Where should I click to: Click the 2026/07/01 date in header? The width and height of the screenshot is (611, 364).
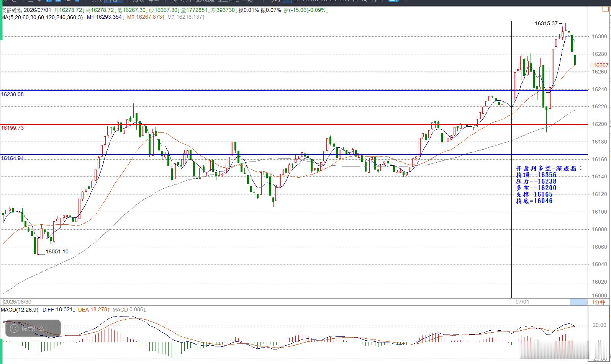(38, 10)
